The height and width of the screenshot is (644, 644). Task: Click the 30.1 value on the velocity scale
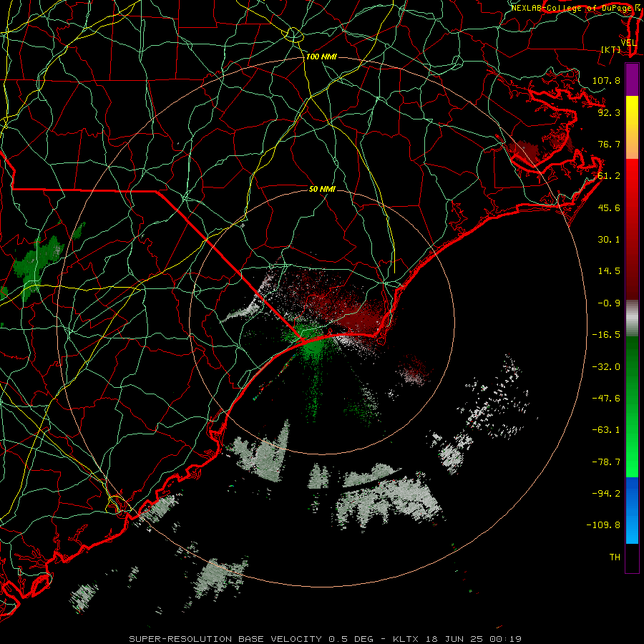(609, 240)
